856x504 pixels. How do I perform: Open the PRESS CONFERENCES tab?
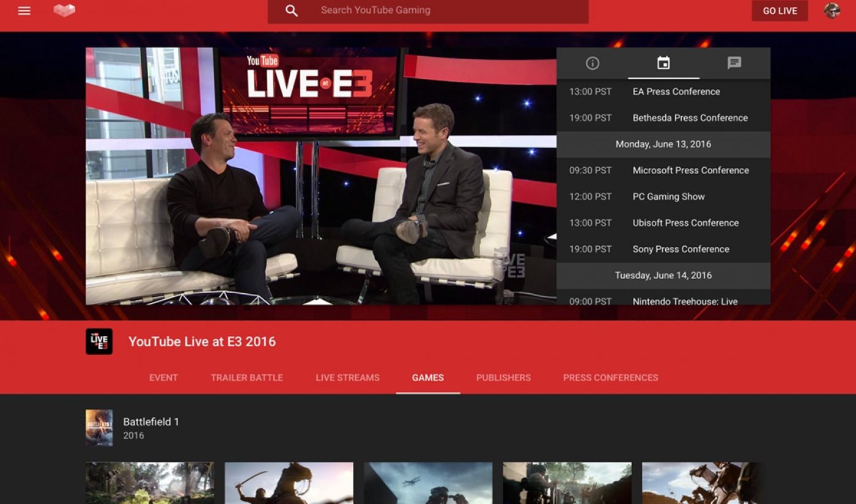click(x=610, y=378)
